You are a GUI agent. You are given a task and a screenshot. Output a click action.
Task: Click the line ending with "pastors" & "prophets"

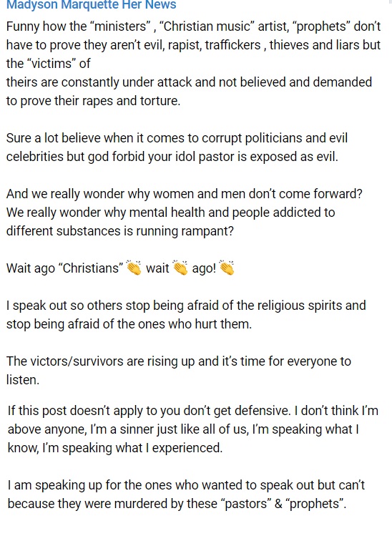tap(177, 504)
